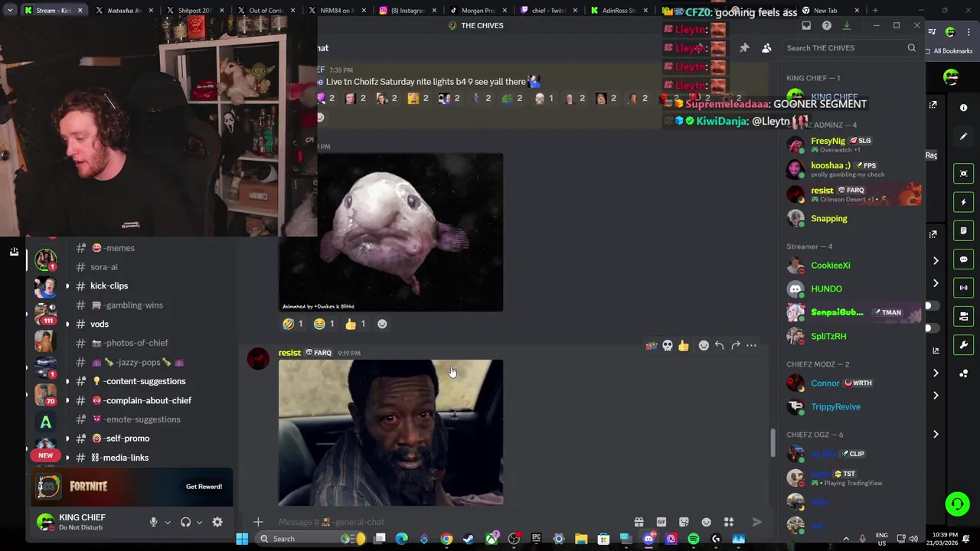980x551 pixels.
Task: Open the emote-suggestions channel
Action: [136, 419]
